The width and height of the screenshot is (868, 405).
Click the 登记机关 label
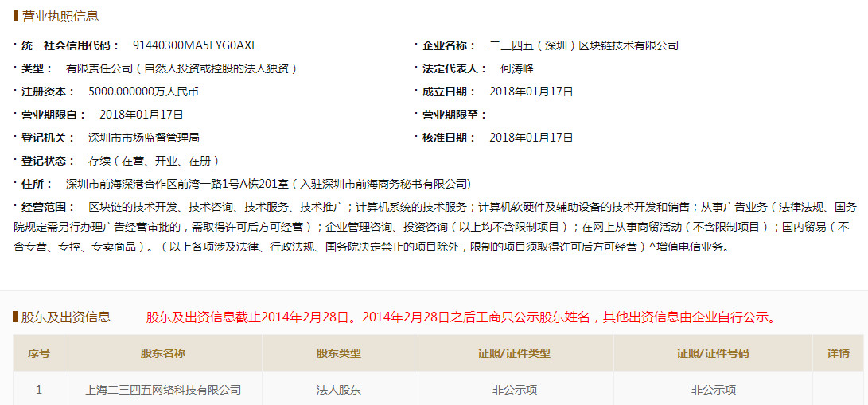(48, 138)
